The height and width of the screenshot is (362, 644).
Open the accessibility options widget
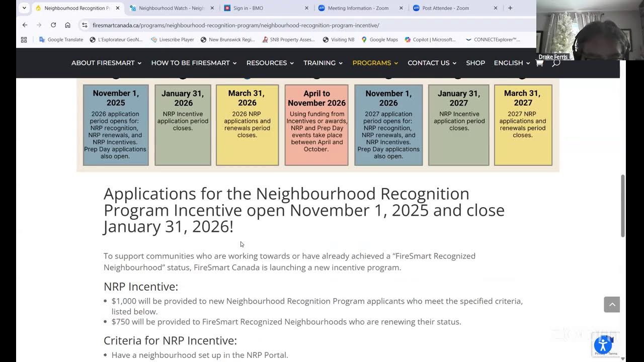[603, 345]
